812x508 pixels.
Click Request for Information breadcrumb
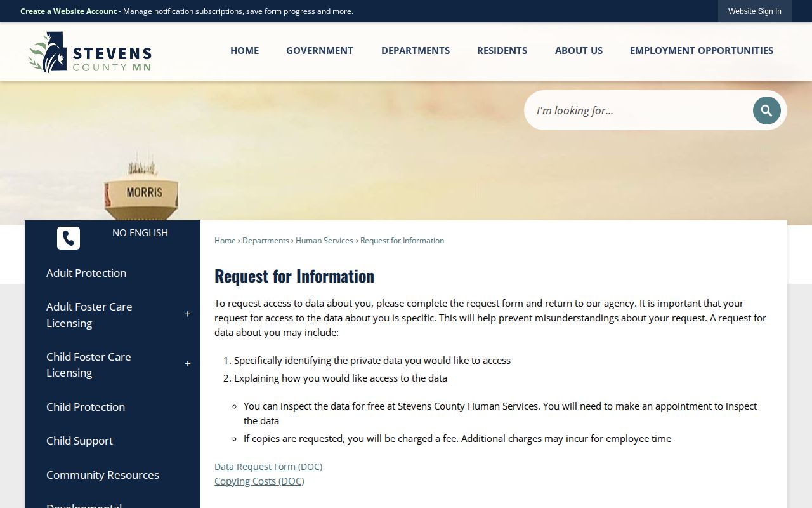coord(402,241)
